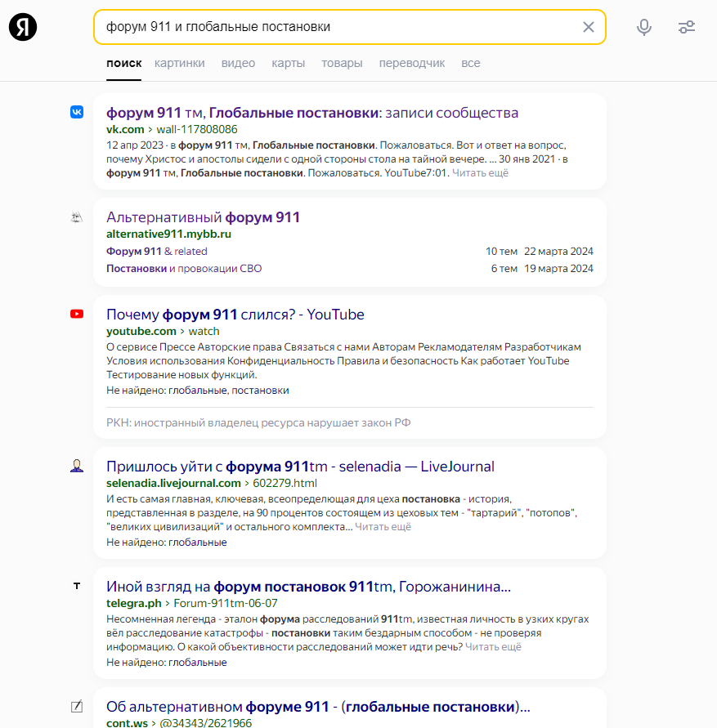The height and width of the screenshot is (728, 717).
Task: Click the date '19 марта 2024'
Action: pos(558,268)
